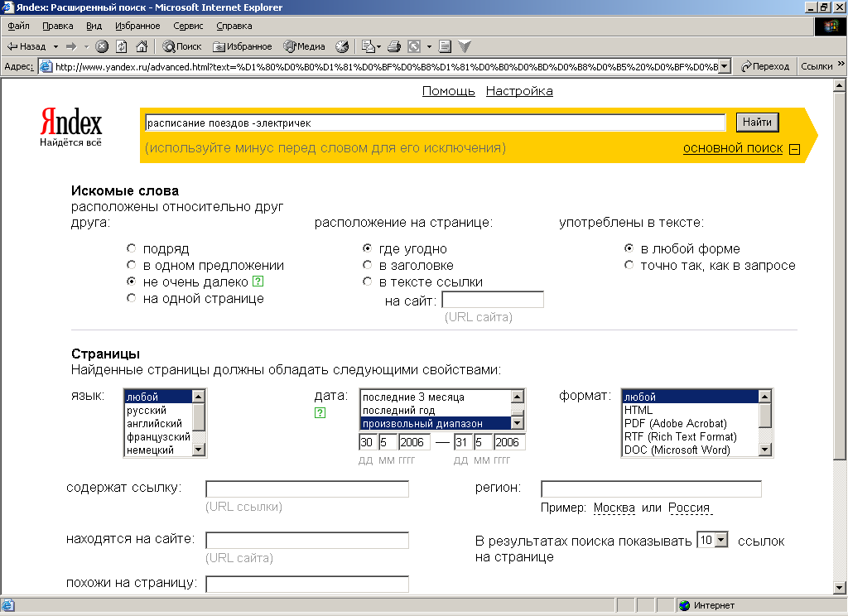Select the в любой форме radio option
Viewport: 848px width, 616px height.
629,248
